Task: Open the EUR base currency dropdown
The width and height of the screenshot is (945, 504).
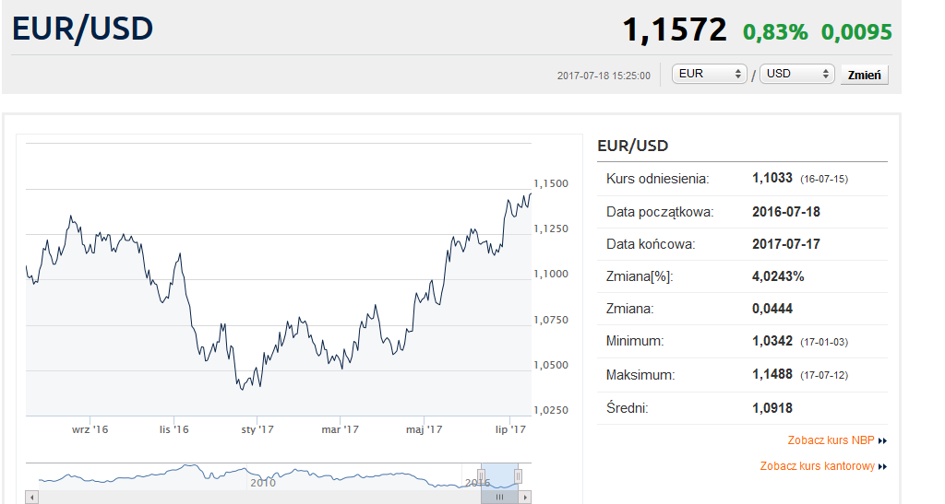Action: pos(710,74)
